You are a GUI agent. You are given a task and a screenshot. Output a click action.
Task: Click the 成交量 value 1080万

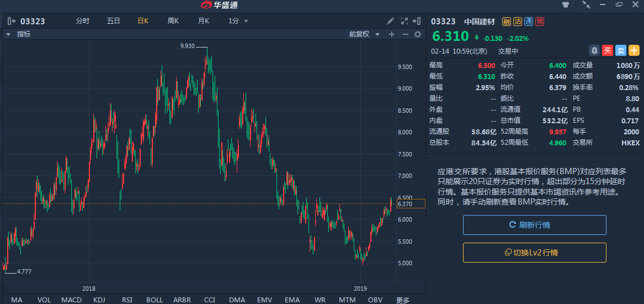click(628, 65)
